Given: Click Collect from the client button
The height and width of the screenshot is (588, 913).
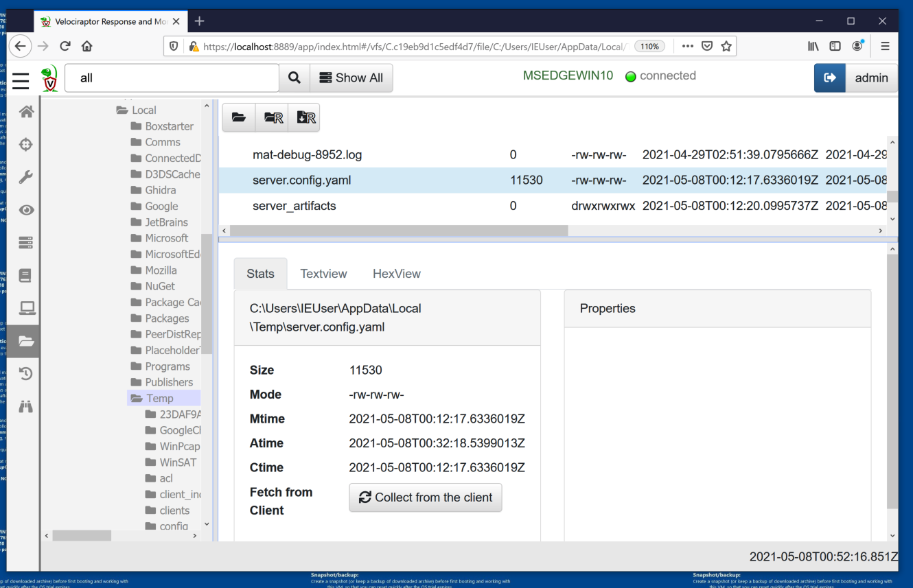Looking at the screenshot, I should [x=426, y=497].
